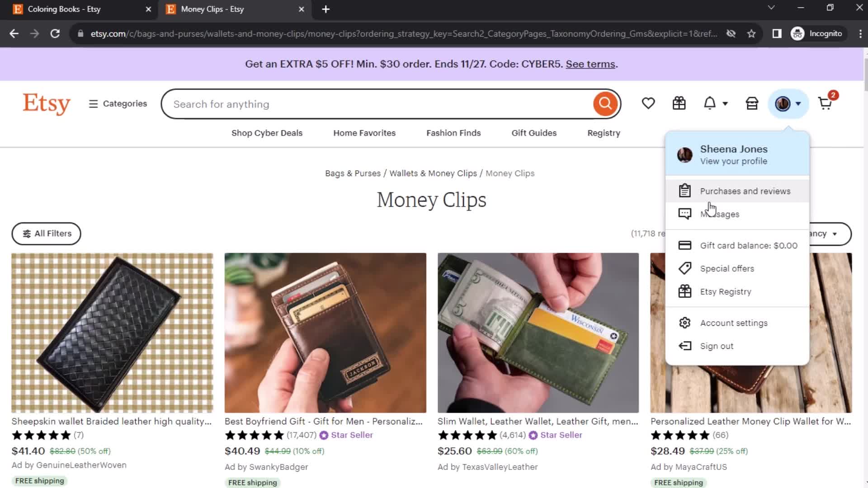Open the Favorites/wishlist icon
Screen dimensions: 868x488
[x=648, y=103]
